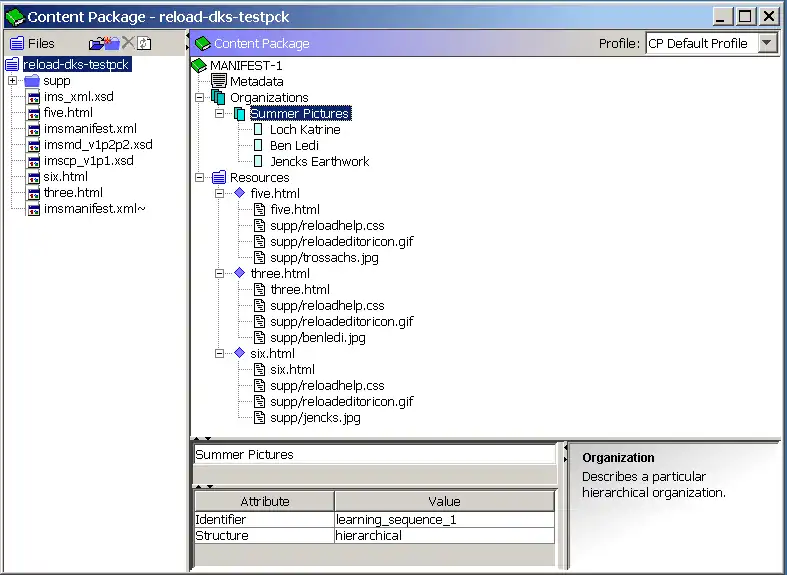Collapse the Organizations tree node
The image size is (787, 575).
(x=200, y=97)
